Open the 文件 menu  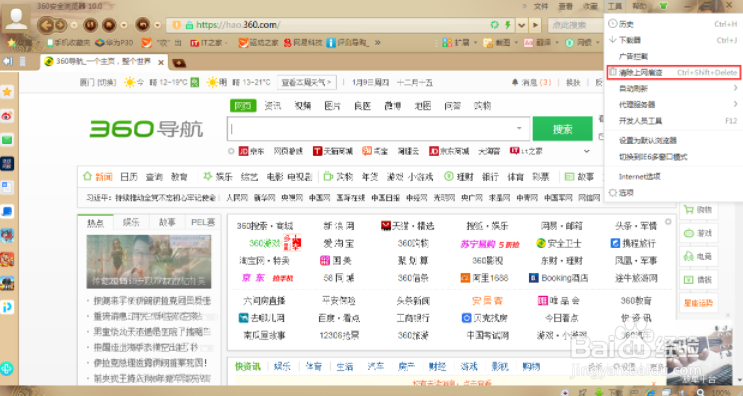(x=541, y=6)
